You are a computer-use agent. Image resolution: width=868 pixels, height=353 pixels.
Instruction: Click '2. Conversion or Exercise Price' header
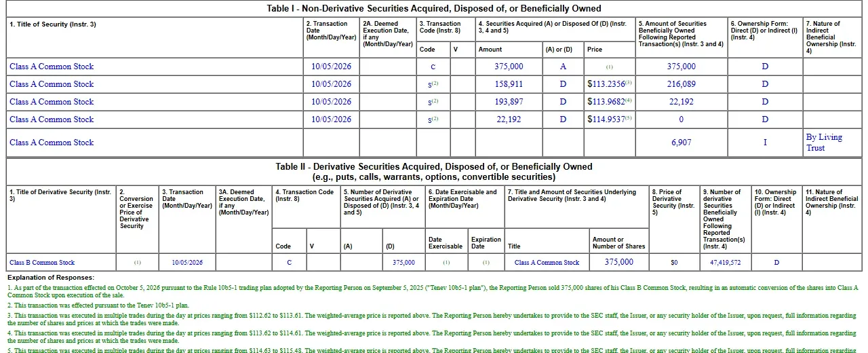(136, 209)
